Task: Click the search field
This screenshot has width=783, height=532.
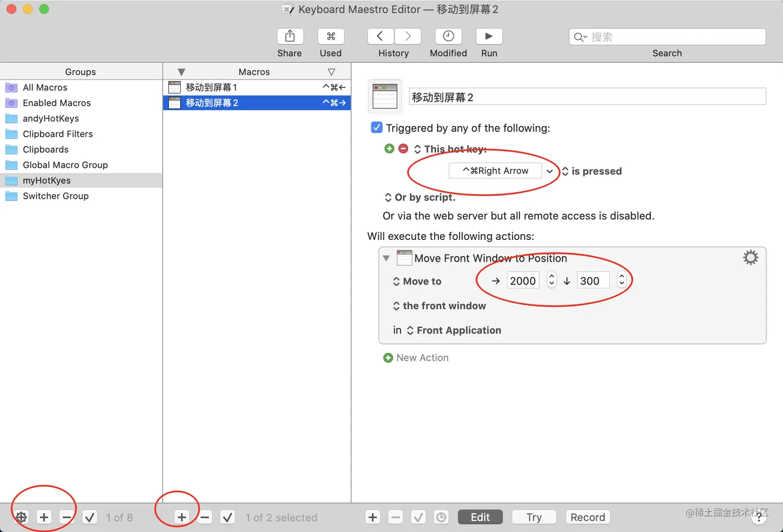Action: click(x=667, y=37)
